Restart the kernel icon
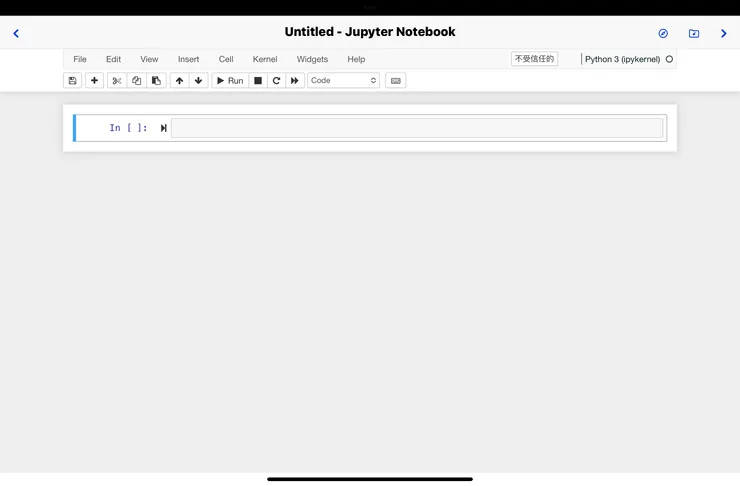Screen dimensions: 740x486 click(x=277, y=81)
